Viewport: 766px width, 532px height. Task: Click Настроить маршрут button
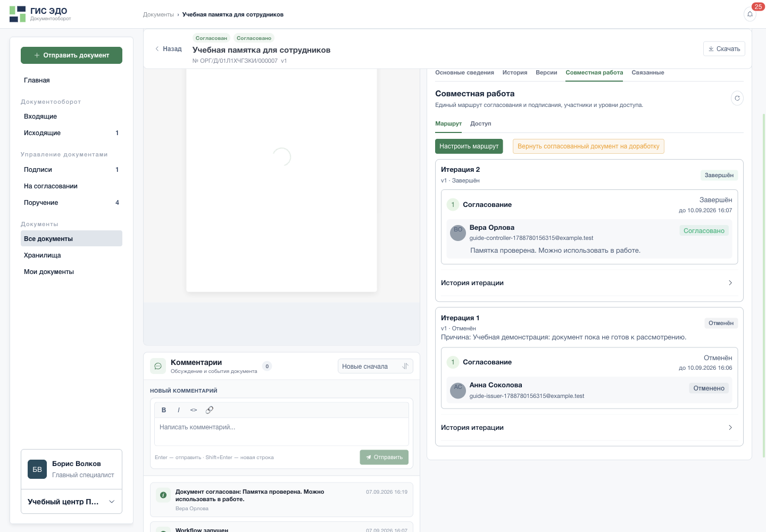click(469, 146)
